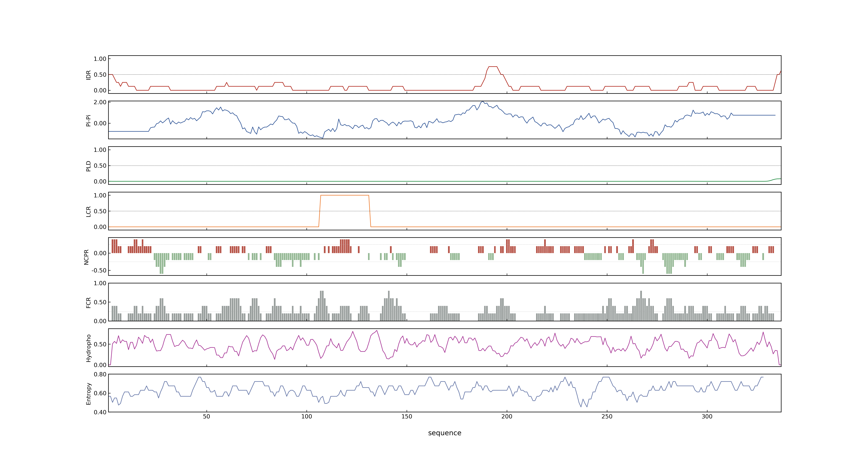This screenshot has height=463, width=868.
Task: Click the "0.60" tick of the Entropy panel
Action: (x=100, y=393)
